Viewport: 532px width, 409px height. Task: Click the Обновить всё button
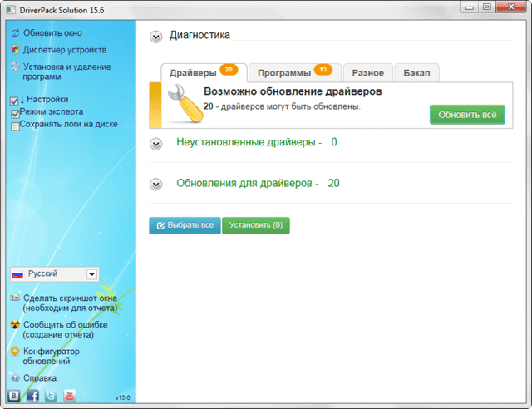[467, 115]
